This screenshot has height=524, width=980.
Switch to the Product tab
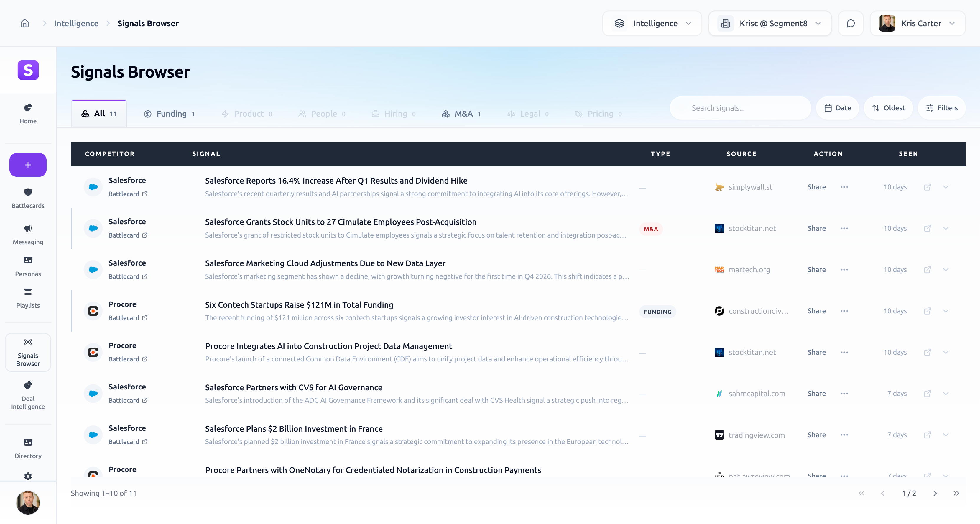pyautogui.click(x=247, y=114)
